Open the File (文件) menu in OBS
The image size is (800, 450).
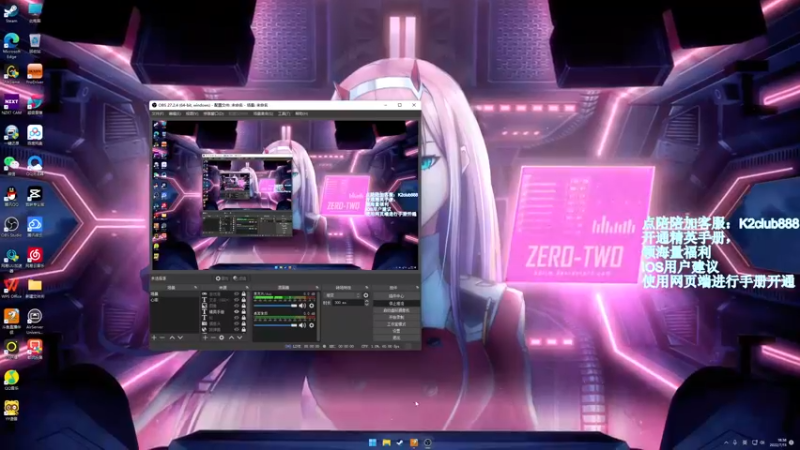158,114
